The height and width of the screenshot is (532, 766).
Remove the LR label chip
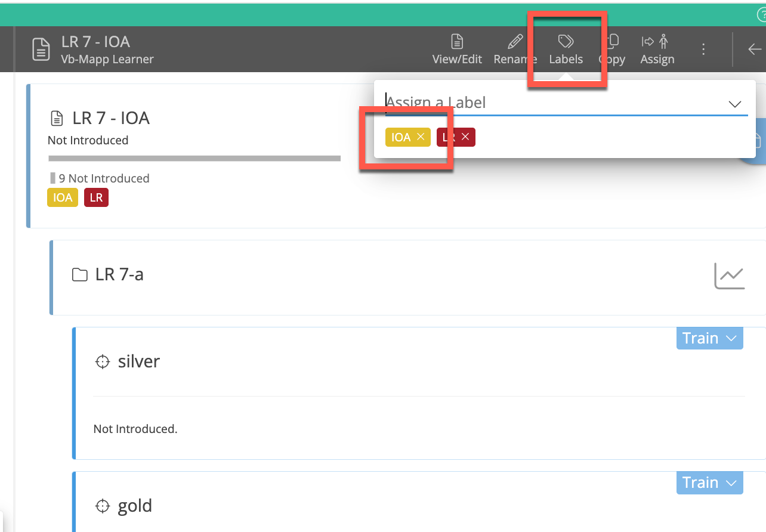tap(466, 137)
